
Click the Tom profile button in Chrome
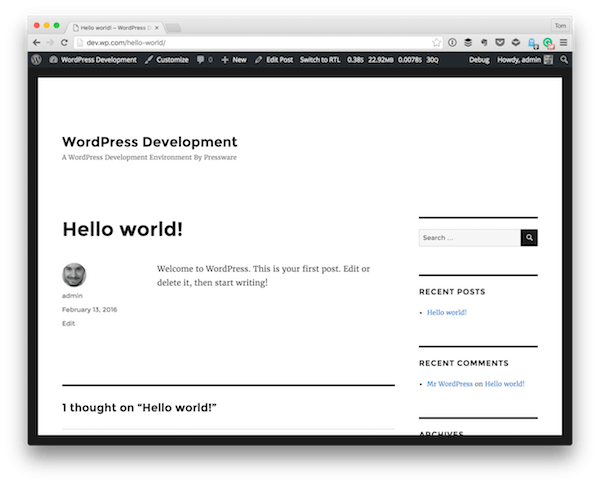[560, 26]
